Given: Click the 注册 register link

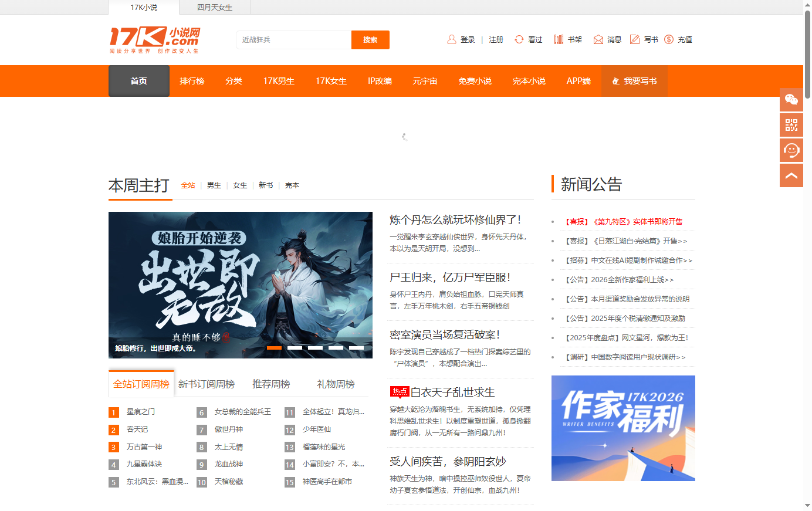Looking at the screenshot, I should click(496, 39).
